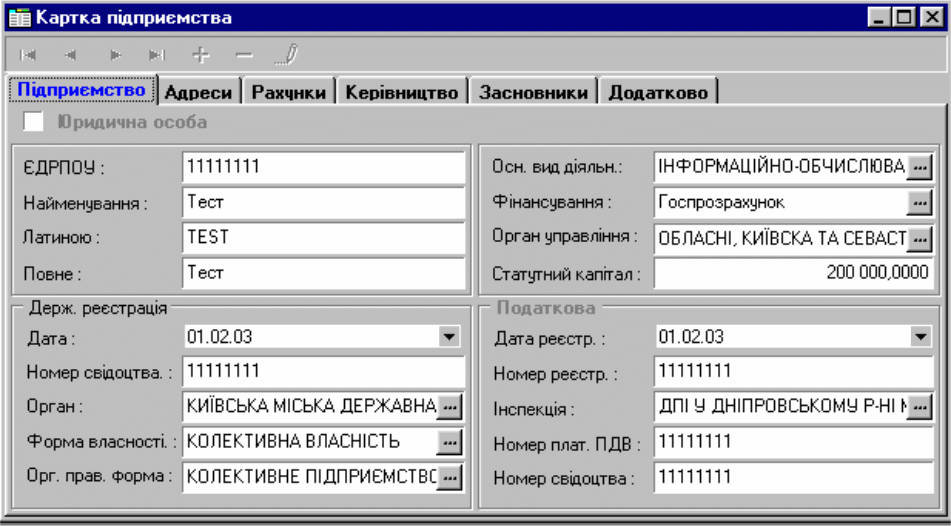The height and width of the screenshot is (526, 951).
Task: Go to previous record in navigator
Action: coord(71,55)
